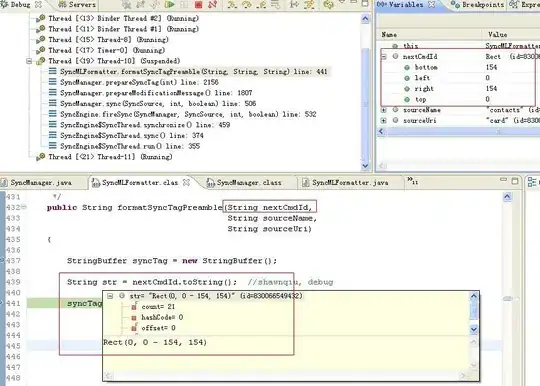Switch to the Servers tab
The height and width of the screenshot is (386, 540).
(77, 4)
